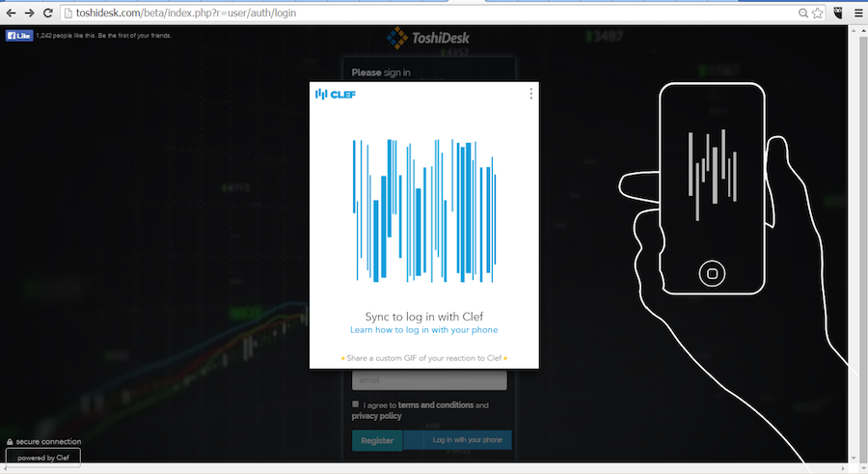Screen dimensions: 868x474
Task: Click the phone home button in the illustration
Action: click(x=712, y=273)
